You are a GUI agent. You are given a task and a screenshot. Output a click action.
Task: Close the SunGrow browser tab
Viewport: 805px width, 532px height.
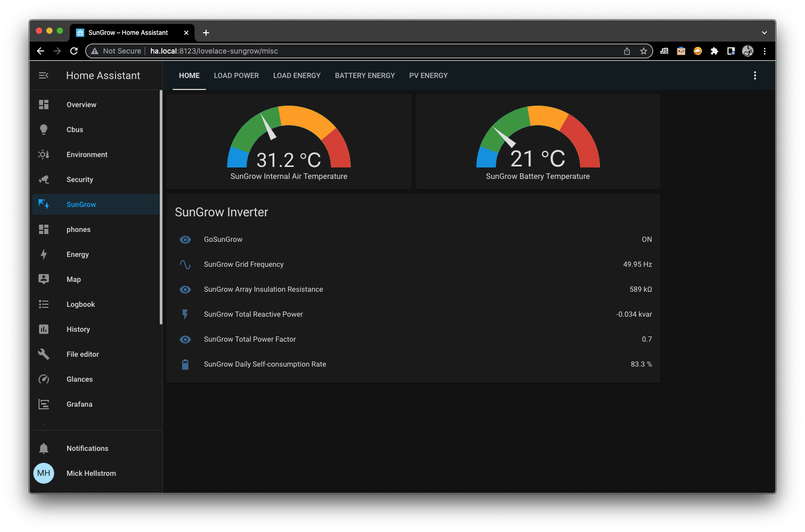[186, 32]
